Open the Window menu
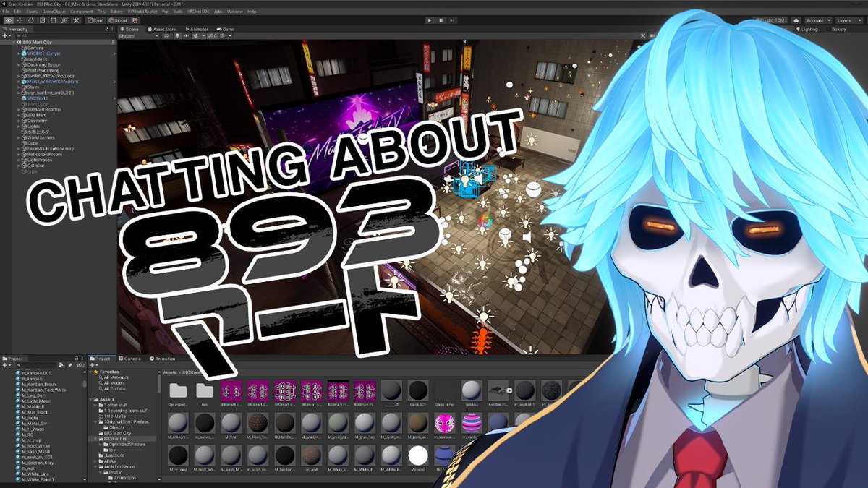 coord(235,12)
